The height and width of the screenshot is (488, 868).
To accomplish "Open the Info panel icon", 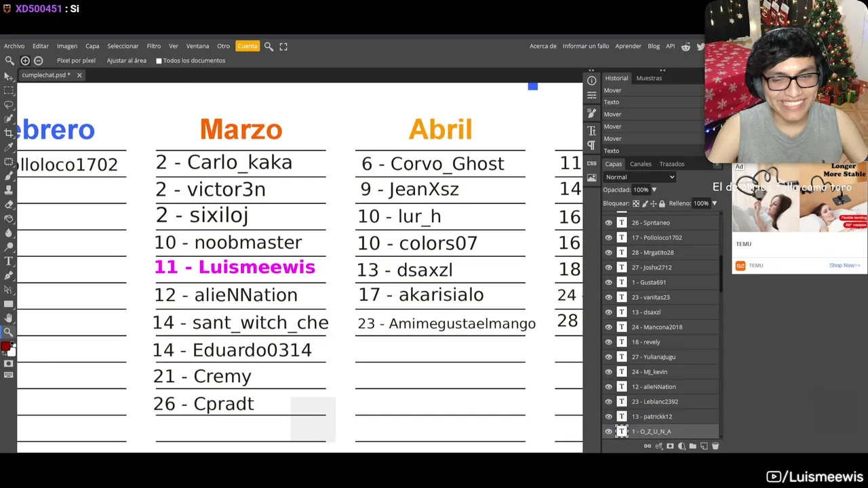I will (x=591, y=81).
